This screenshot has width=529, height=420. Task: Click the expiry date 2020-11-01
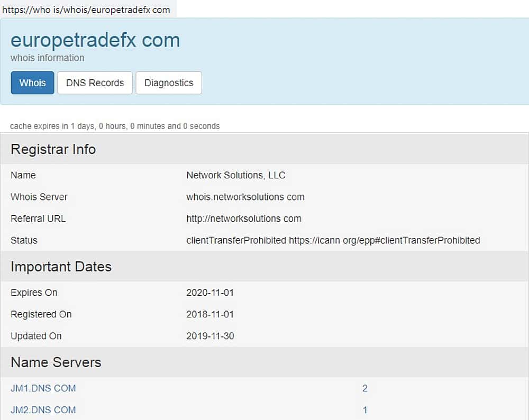(210, 293)
